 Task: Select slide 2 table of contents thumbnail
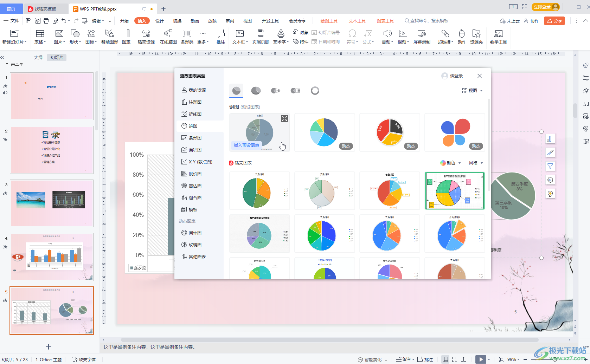[x=52, y=150]
